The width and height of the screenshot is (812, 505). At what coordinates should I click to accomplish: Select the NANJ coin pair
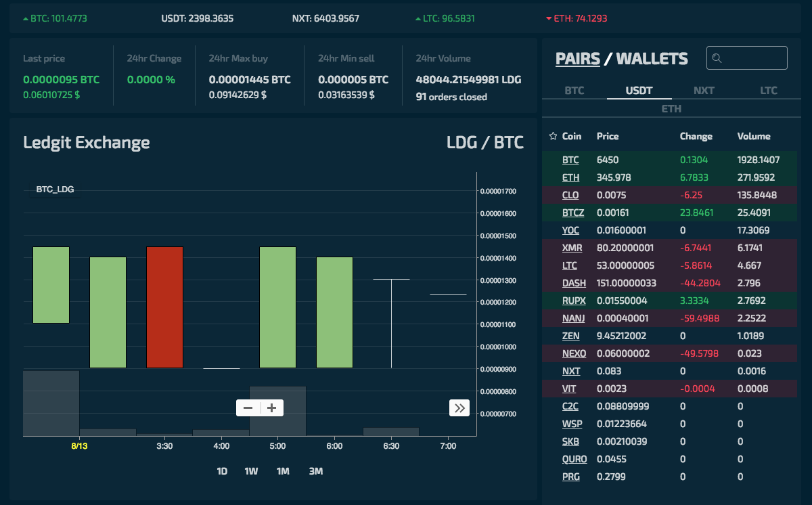(574, 318)
